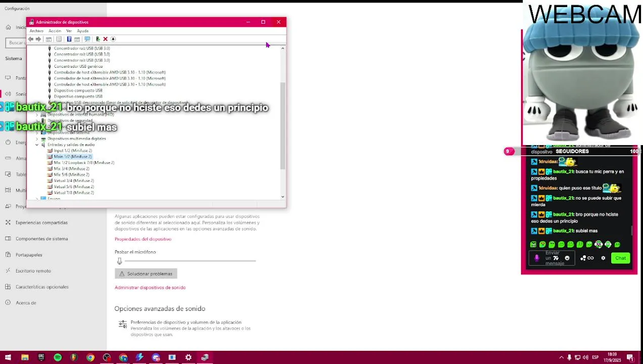Click the Dispositivos de seguridad tree row
Viewport: 643px width, 364px height.
pos(70,120)
